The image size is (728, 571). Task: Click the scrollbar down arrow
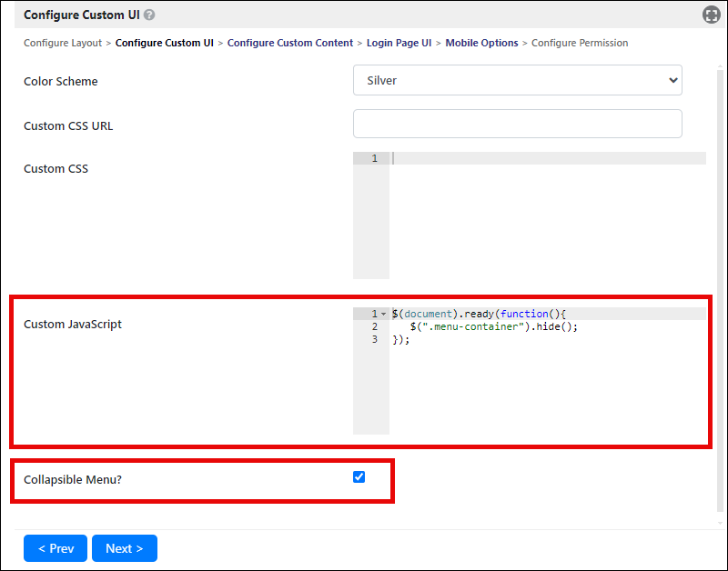tap(720, 523)
